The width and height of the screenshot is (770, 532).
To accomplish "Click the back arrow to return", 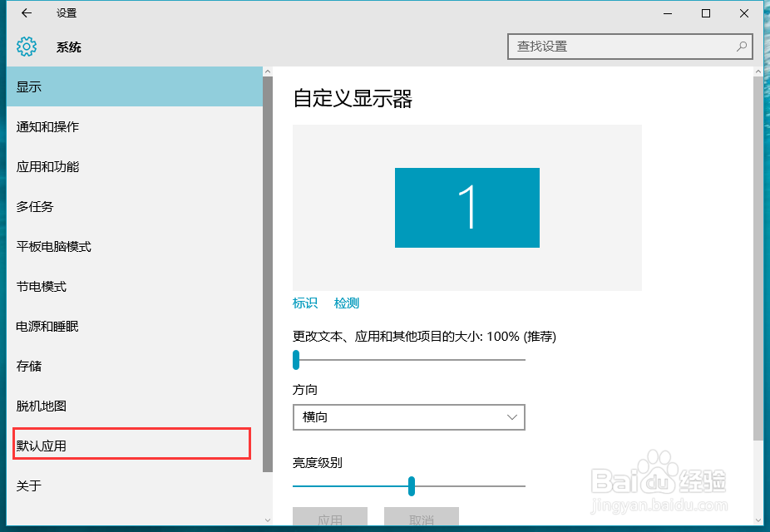I will click(24, 13).
